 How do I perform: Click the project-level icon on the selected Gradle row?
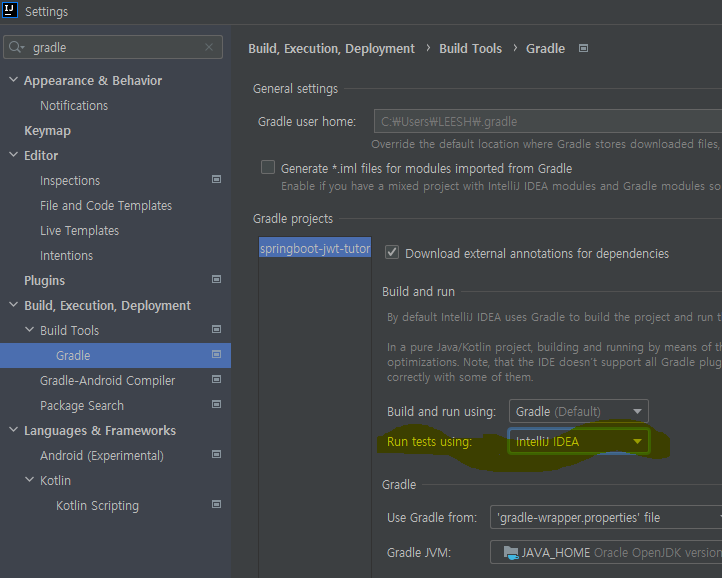click(x=216, y=354)
